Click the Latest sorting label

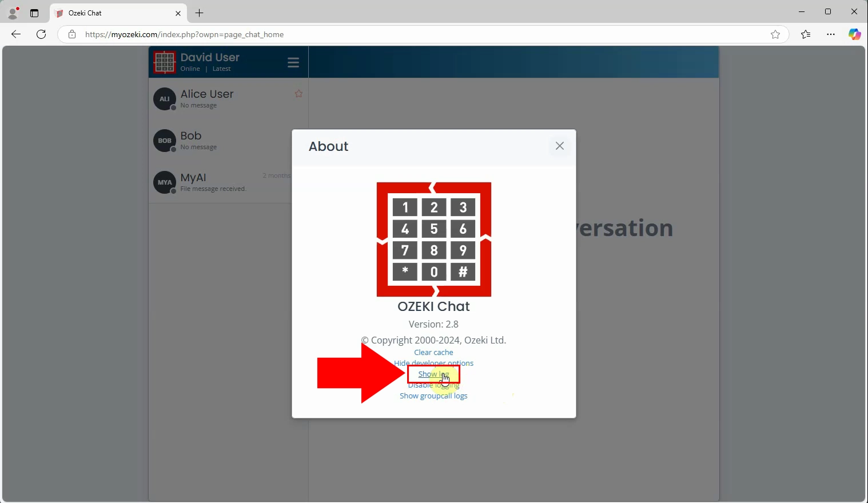[x=222, y=69]
